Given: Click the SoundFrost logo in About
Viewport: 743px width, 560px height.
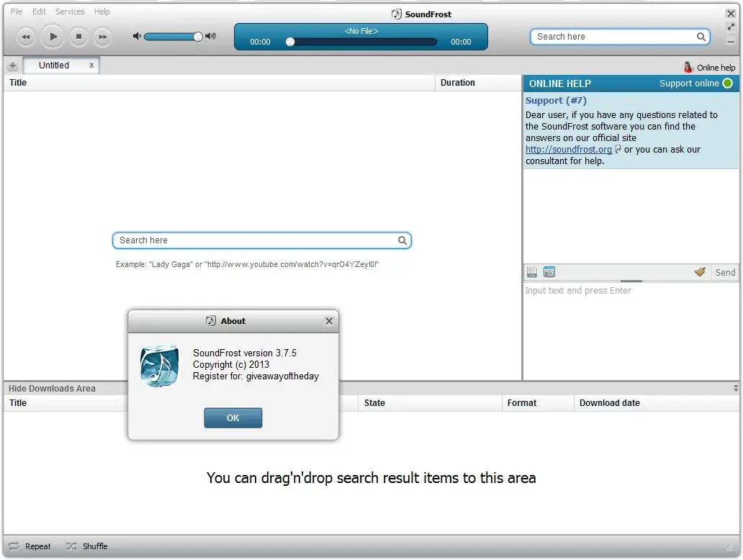Looking at the screenshot, I should [160, 366].
